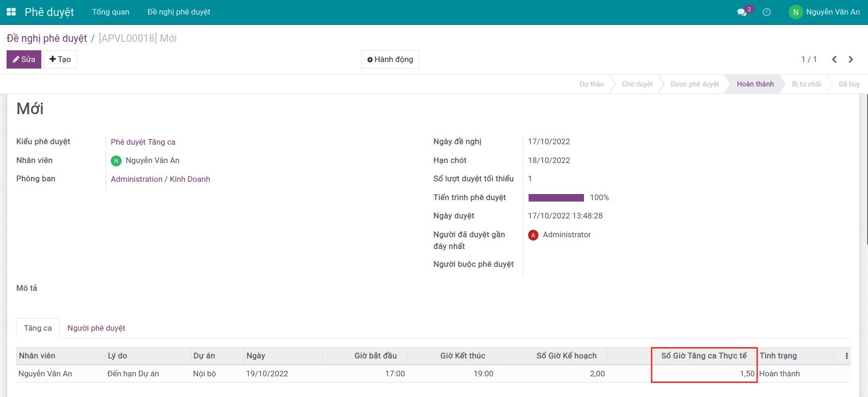Viewport: 868px width, 397px height.
Task: Click Đề nghị phê duyệt breadcrumb
Action: (47, 39)
